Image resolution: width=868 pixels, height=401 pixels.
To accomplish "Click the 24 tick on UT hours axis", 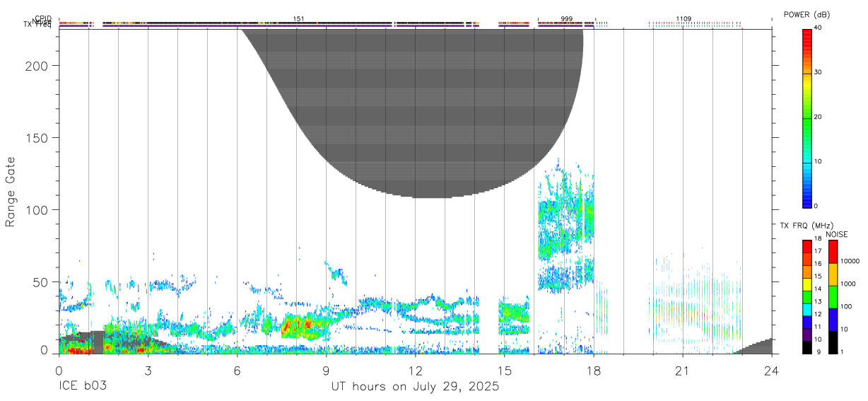I will (771, 371).
